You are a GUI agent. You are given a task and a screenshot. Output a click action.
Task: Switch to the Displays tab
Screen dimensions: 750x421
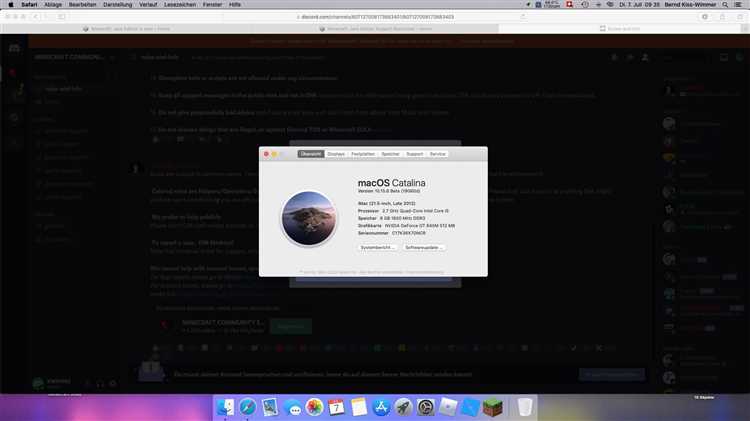click(x=336, y=154)
